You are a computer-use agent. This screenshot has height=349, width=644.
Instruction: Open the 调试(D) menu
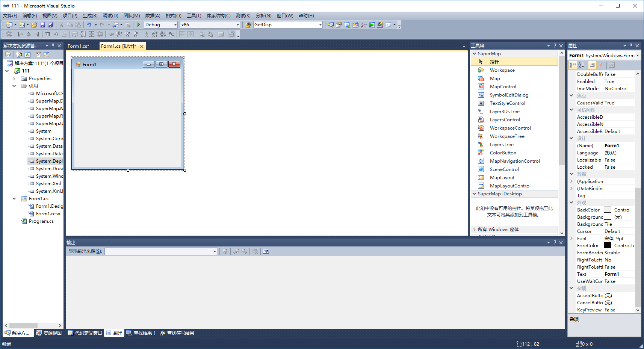110,16
